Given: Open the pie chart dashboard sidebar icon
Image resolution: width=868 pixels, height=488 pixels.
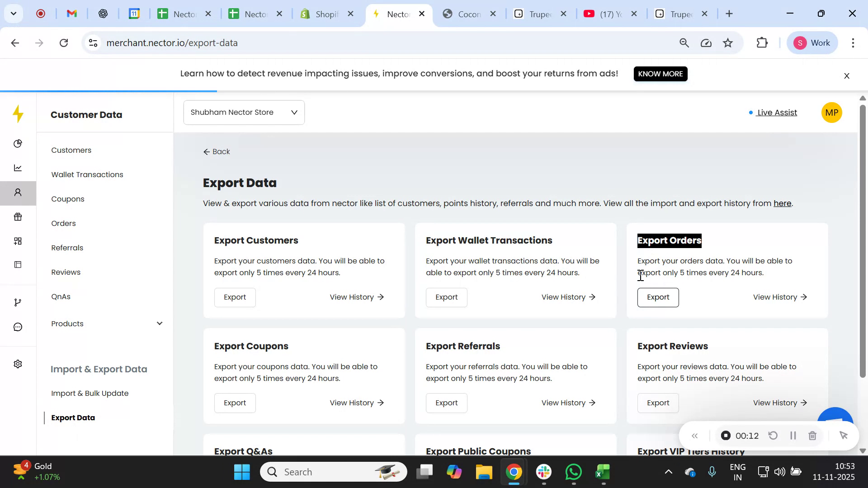Looking at the screenshot, I should (x=18, y=144).
